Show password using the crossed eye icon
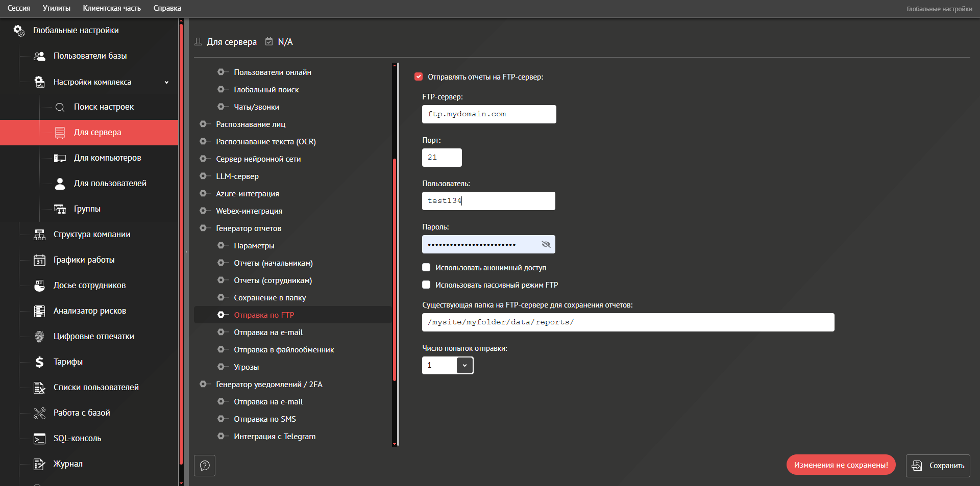The width and height of the screenshot is (980, 486). (x=546, y=244)
